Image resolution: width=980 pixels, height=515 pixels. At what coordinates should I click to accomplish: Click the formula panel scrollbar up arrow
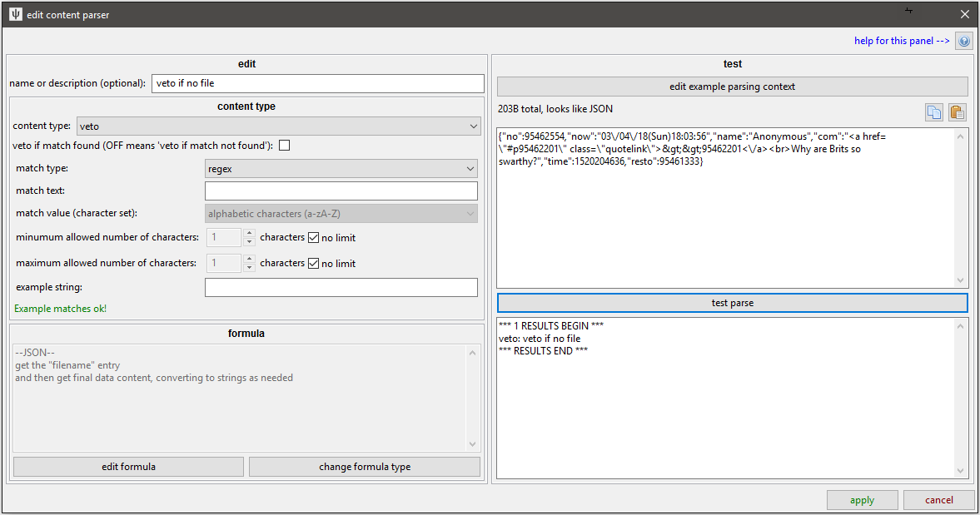coord(472,353)
